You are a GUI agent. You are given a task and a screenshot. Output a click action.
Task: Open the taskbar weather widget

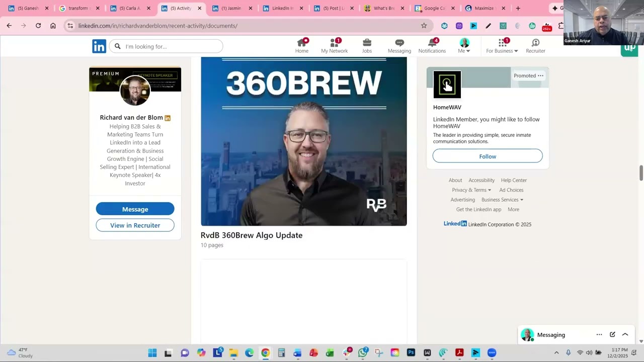20,352
